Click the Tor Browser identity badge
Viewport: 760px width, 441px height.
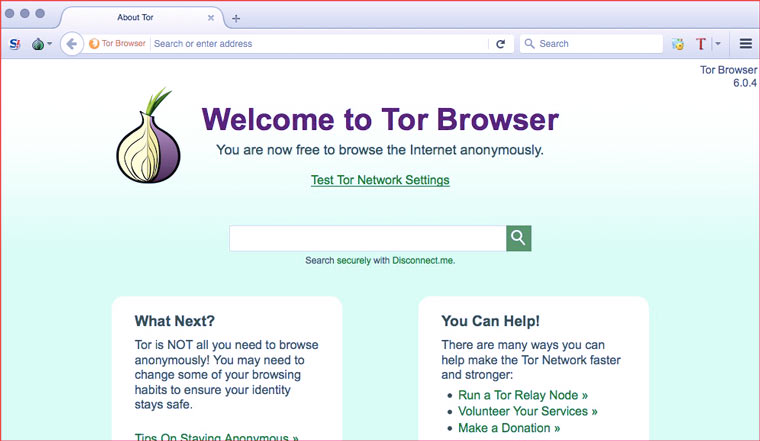coord(117,44)
